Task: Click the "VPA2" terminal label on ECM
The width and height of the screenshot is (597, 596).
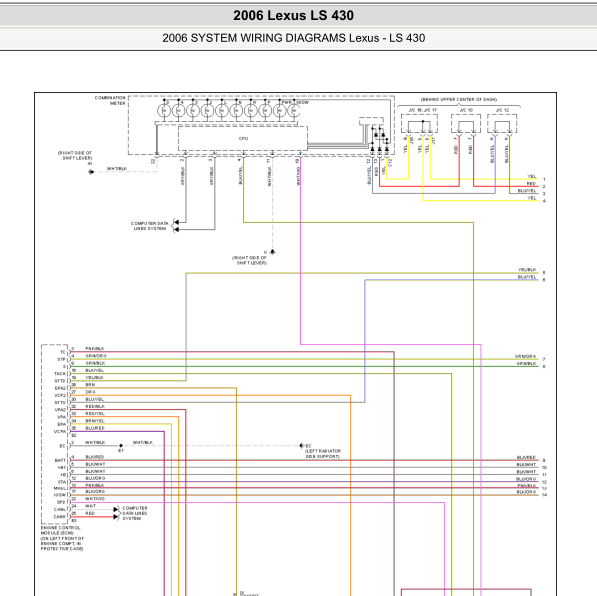Action: (x=60, y=410)
